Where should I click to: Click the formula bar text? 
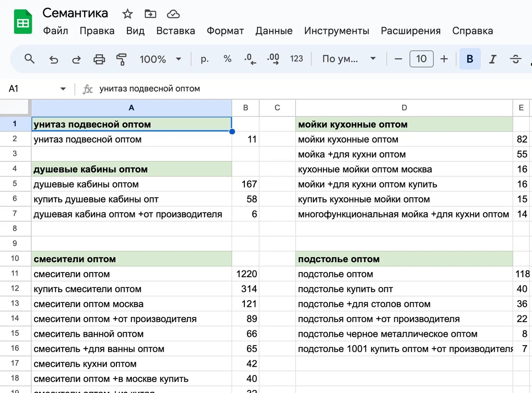(150, 89)
